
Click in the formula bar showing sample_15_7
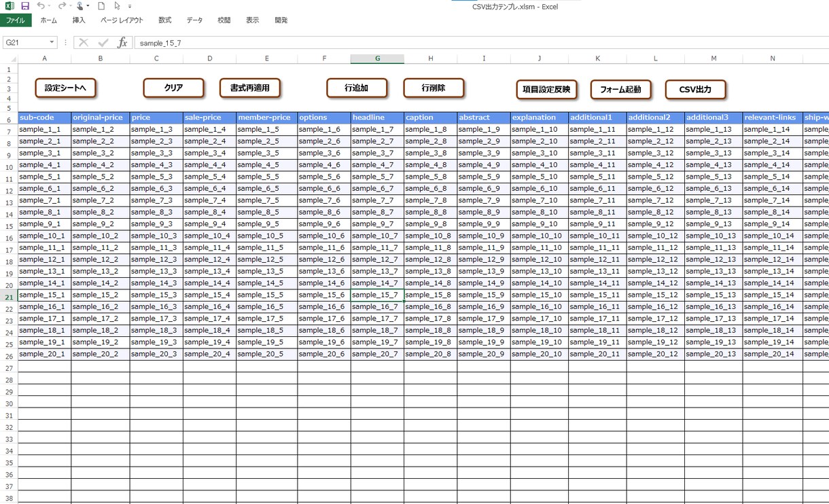(481, 43)
